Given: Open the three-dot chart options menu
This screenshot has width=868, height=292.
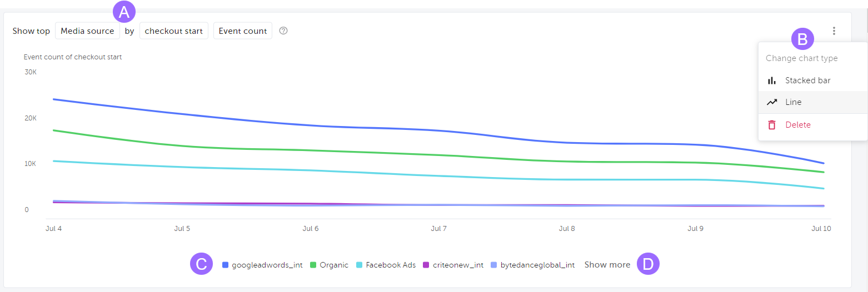Looking at the screenshot, I should [834, 31].
